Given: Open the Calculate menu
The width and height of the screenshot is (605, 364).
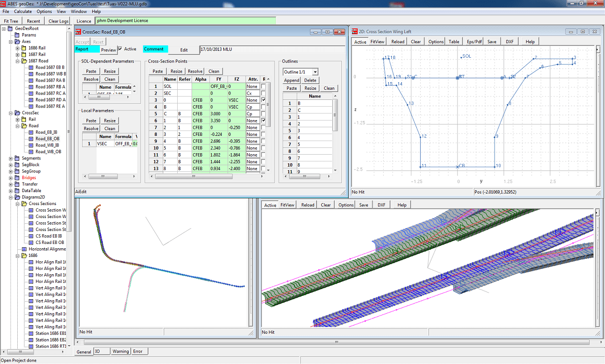Looking at the screenshot, I should 23,12.
